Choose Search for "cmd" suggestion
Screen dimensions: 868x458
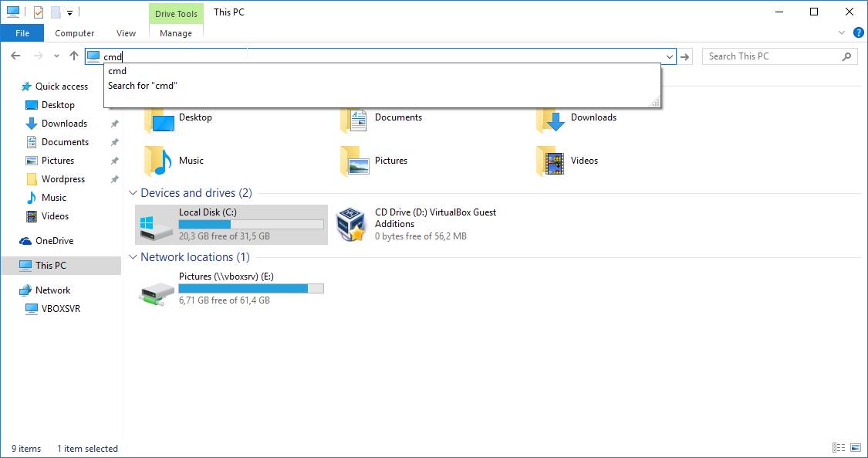tap(382, 85)
